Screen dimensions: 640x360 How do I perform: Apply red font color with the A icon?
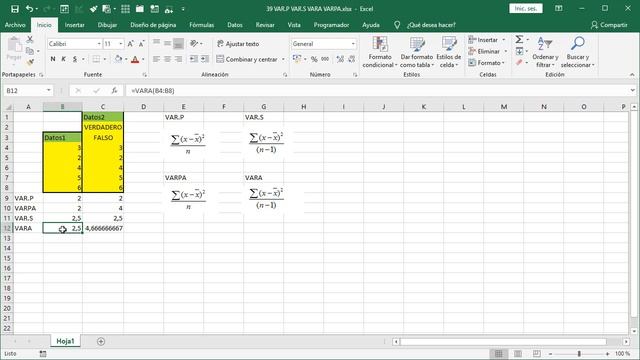135,59
